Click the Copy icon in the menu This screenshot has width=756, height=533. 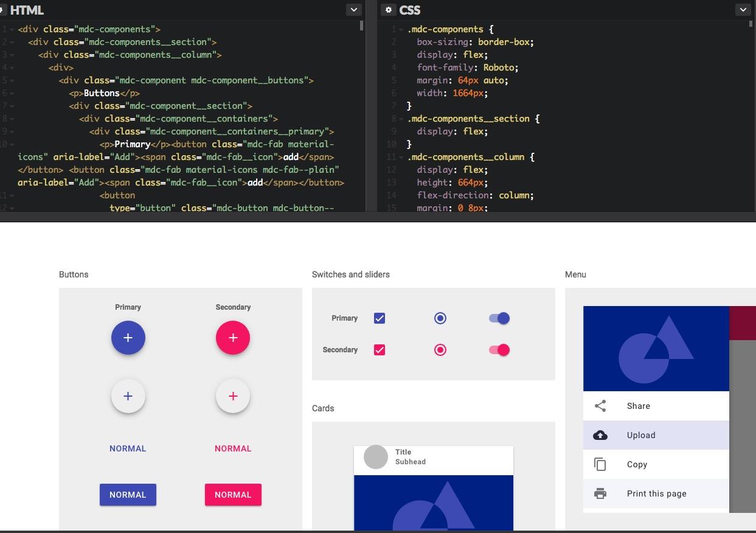click(600, 464)
